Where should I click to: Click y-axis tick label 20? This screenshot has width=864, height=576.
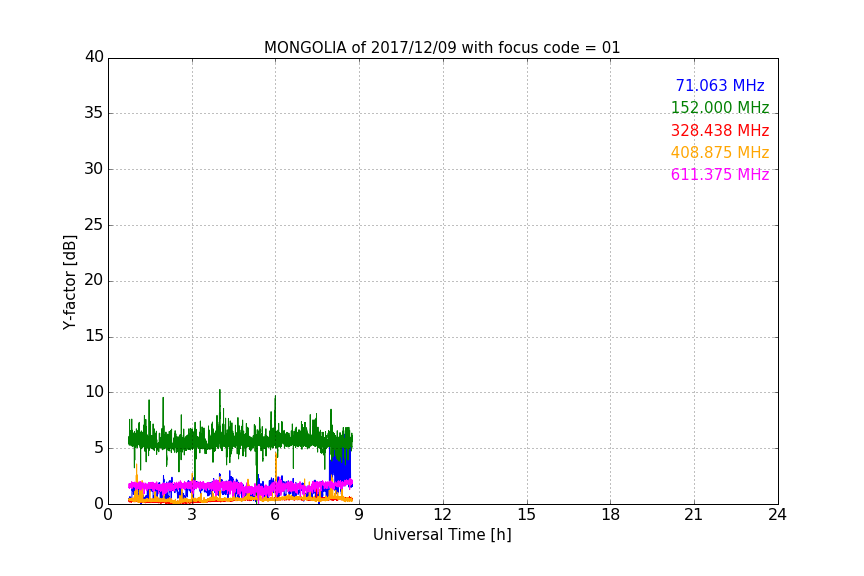pos(94,281)
